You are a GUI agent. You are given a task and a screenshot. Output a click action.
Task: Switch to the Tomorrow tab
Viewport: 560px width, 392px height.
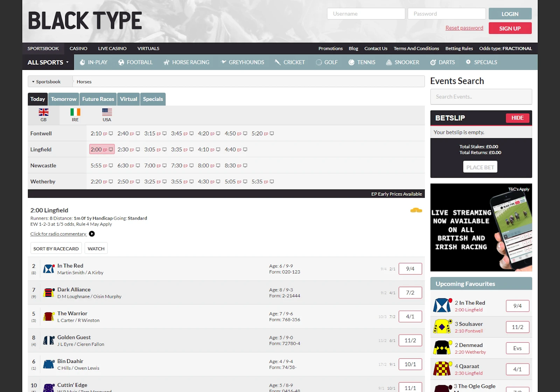[x=64, y=99]
